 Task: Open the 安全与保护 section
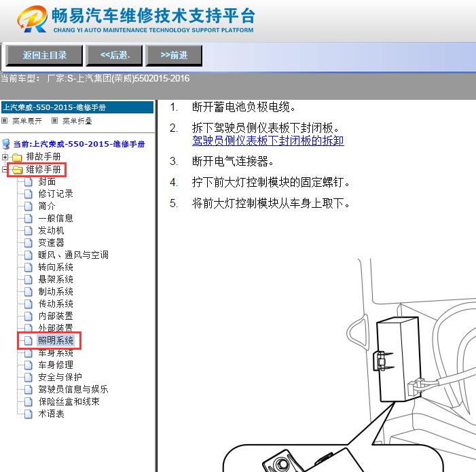[x=60, y=377]
